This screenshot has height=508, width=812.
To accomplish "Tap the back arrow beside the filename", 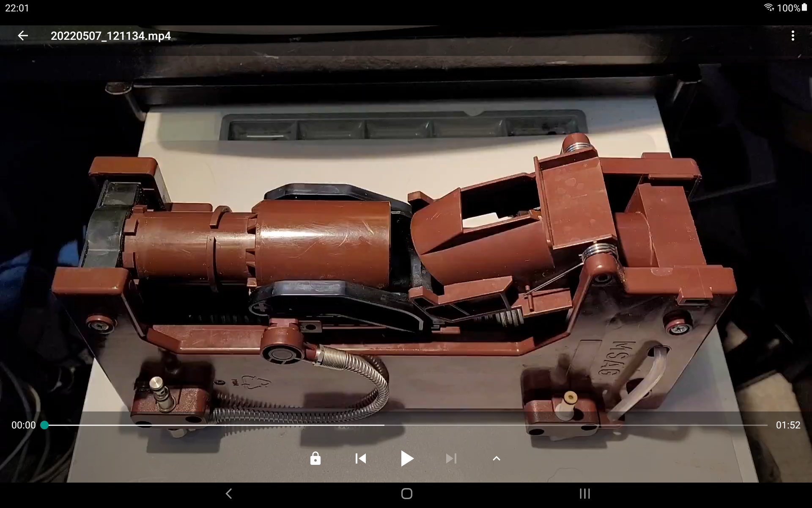I will tap(23, 36).
